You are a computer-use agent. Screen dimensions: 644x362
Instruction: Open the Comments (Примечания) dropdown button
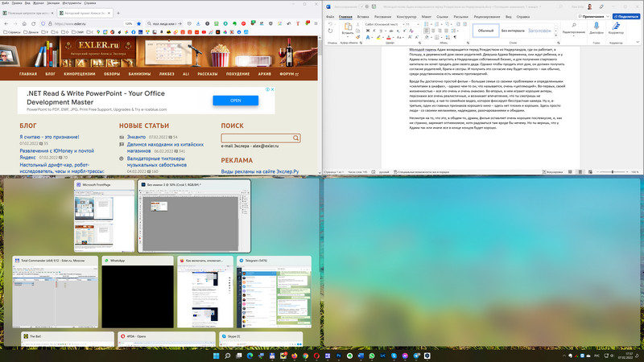(x=592, y=15)
